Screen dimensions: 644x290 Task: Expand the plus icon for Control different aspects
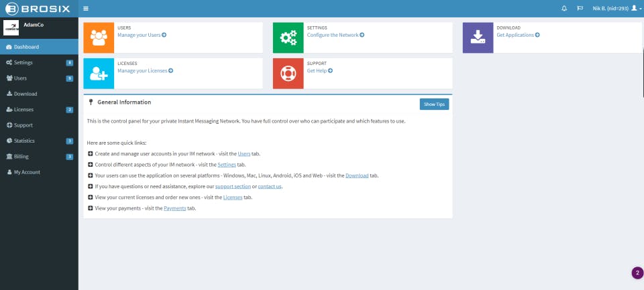[x=91, y=165]
